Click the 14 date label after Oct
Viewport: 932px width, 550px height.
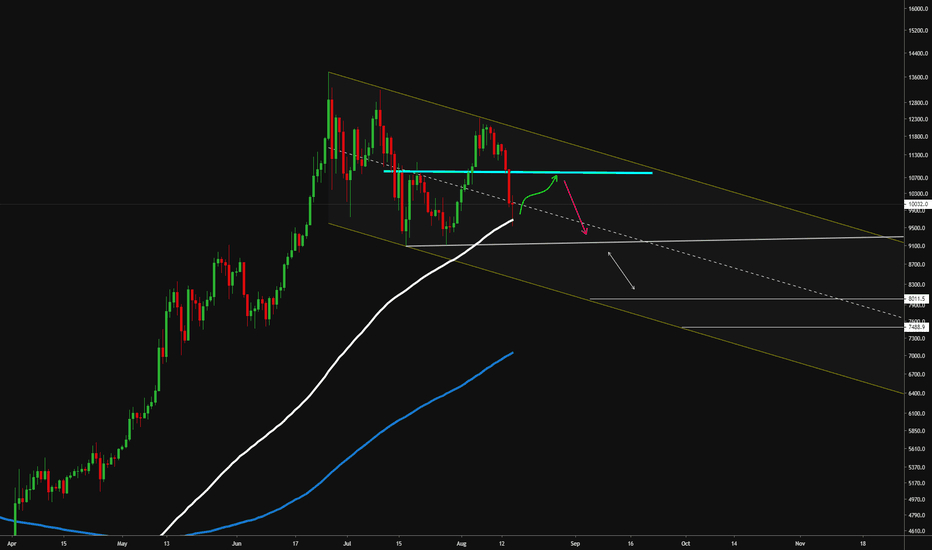734,543
